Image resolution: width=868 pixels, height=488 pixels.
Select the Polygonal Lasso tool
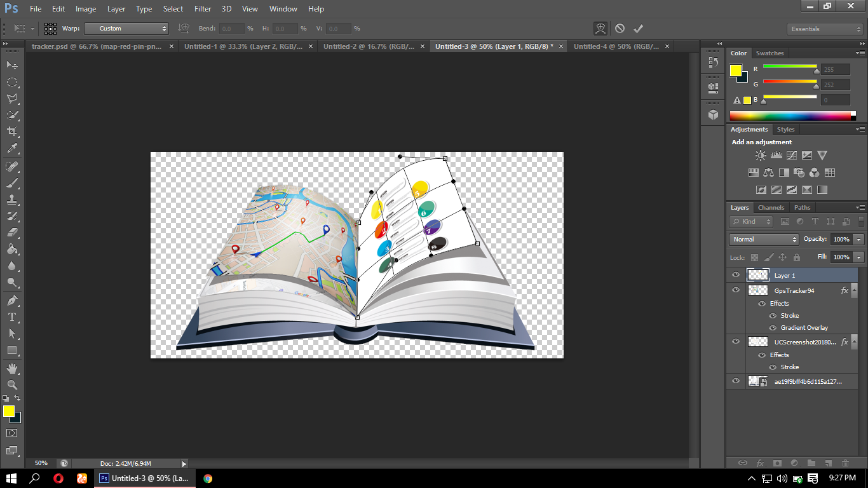point(12,98)
